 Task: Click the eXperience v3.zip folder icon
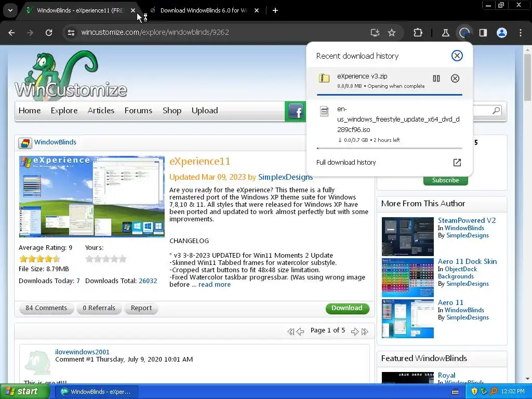pyautogui.click(x=324, y=78)
